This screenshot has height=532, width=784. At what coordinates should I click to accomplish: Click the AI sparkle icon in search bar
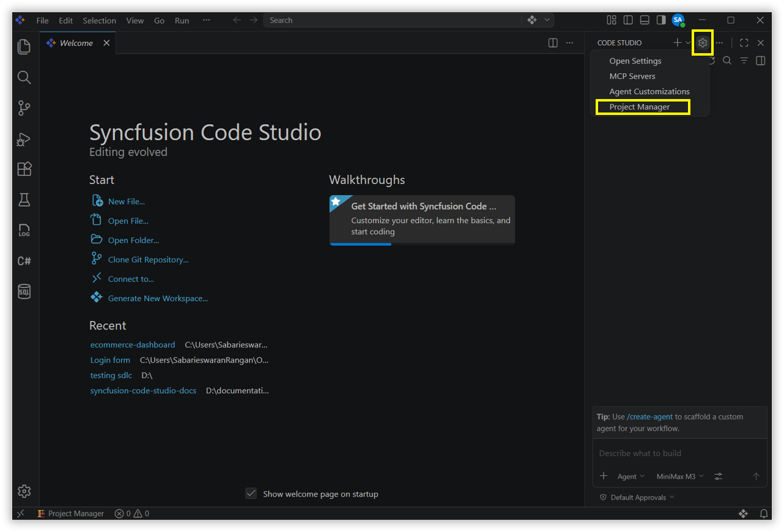pos(532,20)
